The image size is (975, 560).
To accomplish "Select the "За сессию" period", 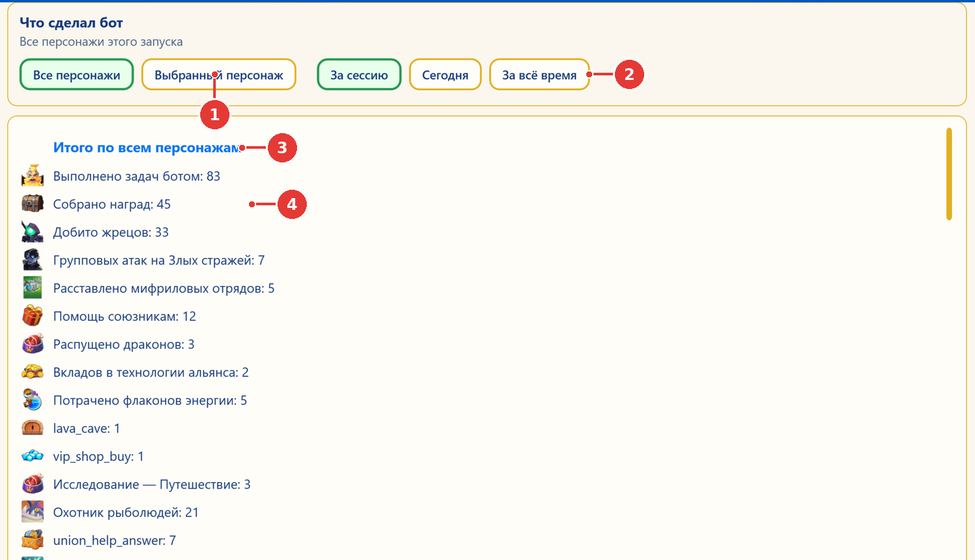I will pyautogui.click(x=359, y=75).
